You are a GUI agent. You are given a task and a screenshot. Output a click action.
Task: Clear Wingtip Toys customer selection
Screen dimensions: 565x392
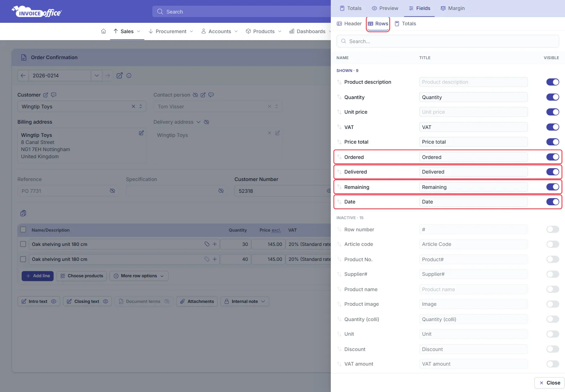click(133, 107)
